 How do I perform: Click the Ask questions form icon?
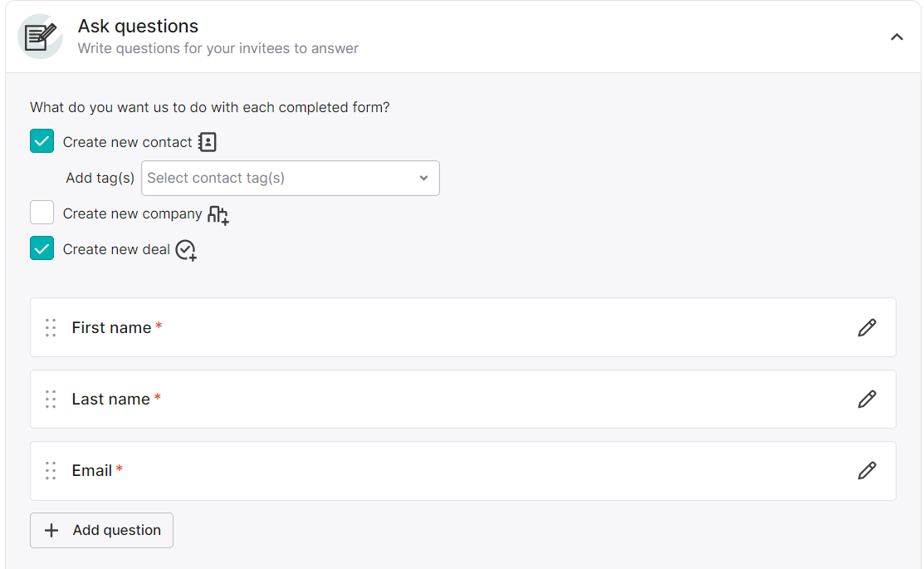[40, 37]
